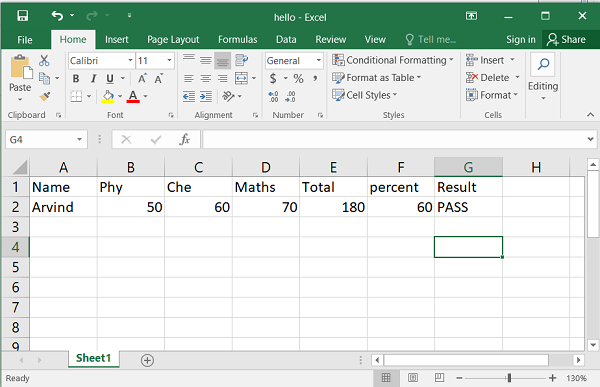Click the zoom slider handle
This screenshot has height=387, width=600.
[509, 378]
